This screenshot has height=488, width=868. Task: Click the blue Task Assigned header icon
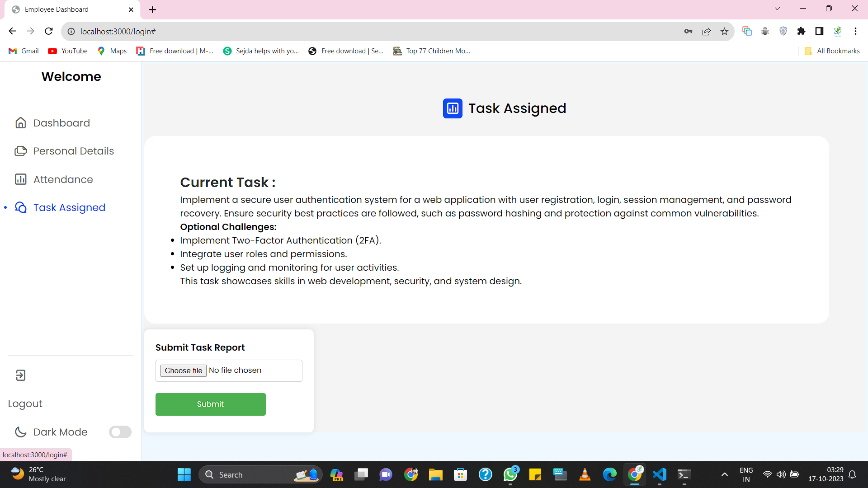[453, 108]
